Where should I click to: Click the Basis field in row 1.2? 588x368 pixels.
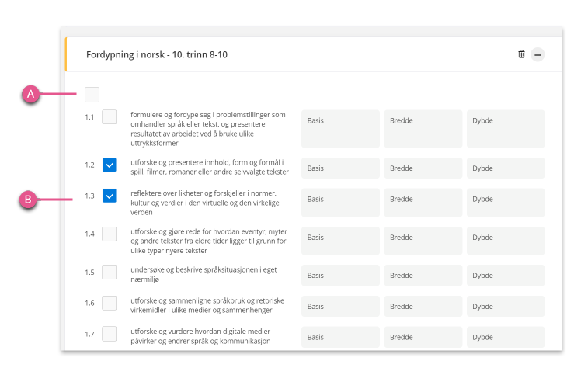pyautogui.click(x=340, y=168)
